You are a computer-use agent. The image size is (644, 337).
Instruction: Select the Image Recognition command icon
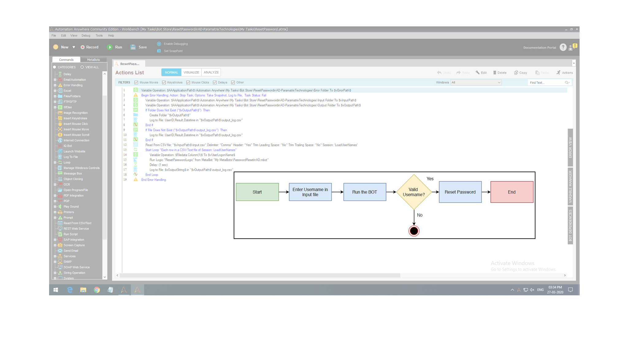point(60,113)
